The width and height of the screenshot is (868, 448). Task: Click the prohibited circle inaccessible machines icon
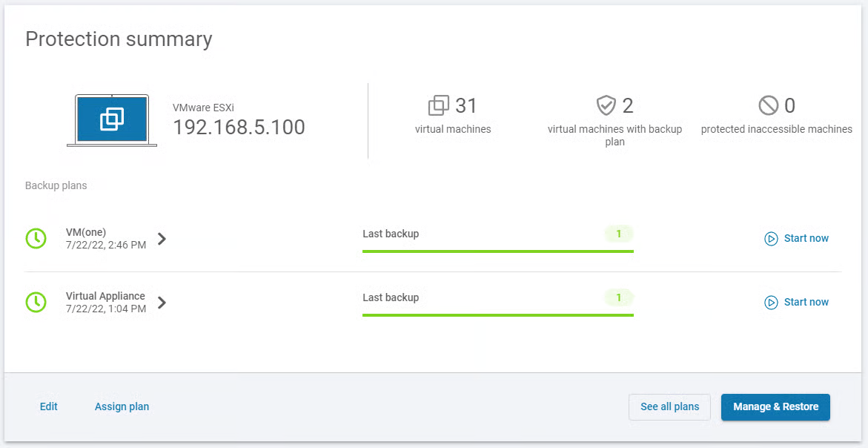(x=768, y=106)
